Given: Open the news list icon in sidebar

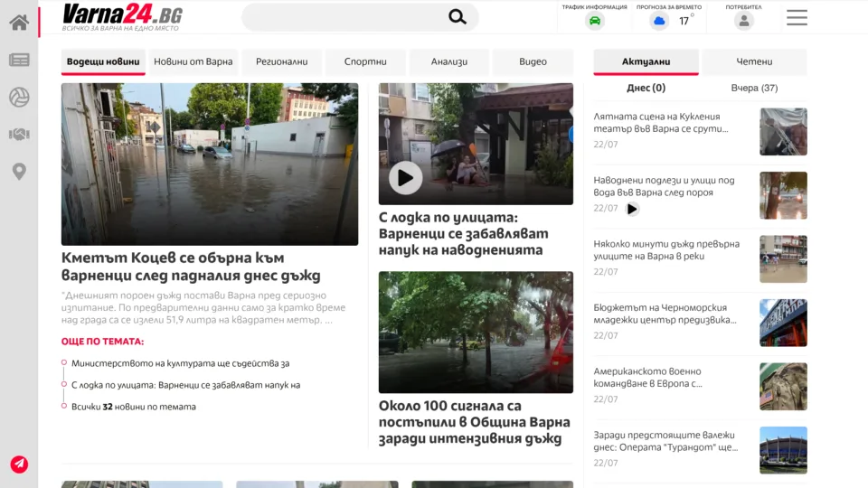Looking at the screenshot, I should tap(19, 60).
